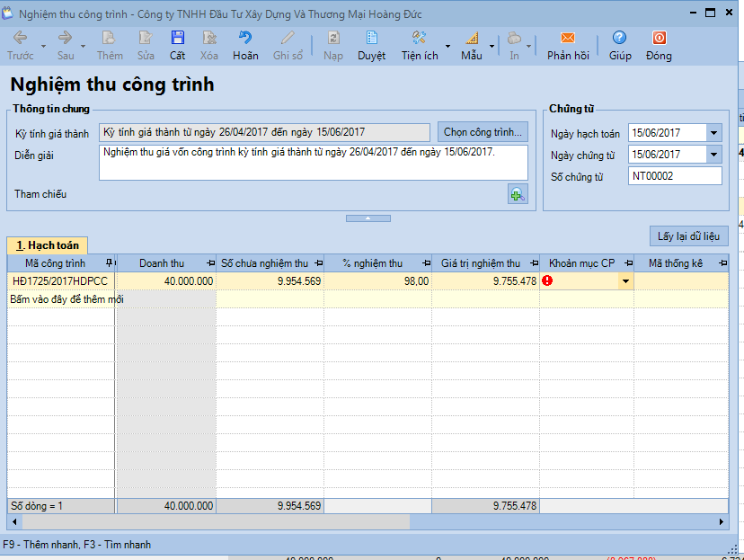Pin the % nghiệm thu column
The width and height of the screenshot is (744, 560).
click(x=427, y=262)
